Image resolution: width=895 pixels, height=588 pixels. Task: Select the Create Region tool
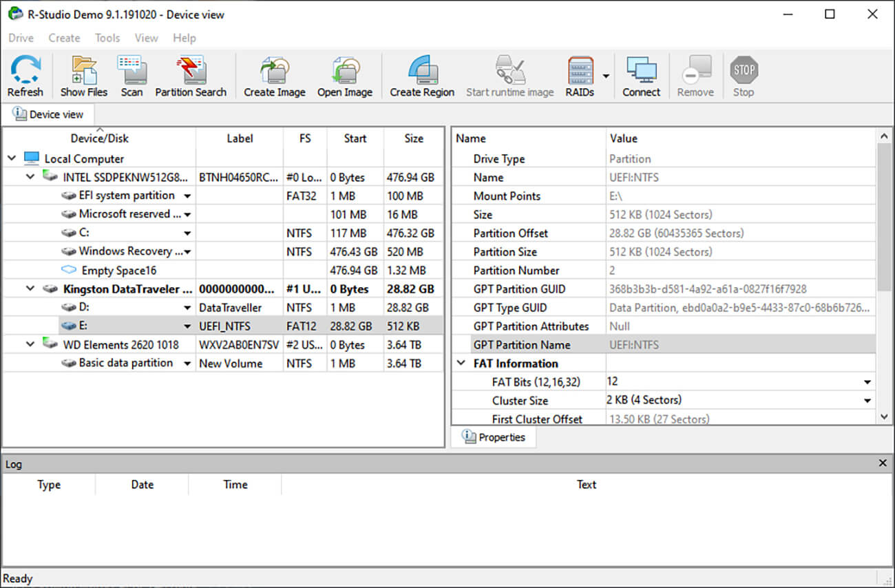[x=422, y=76]
